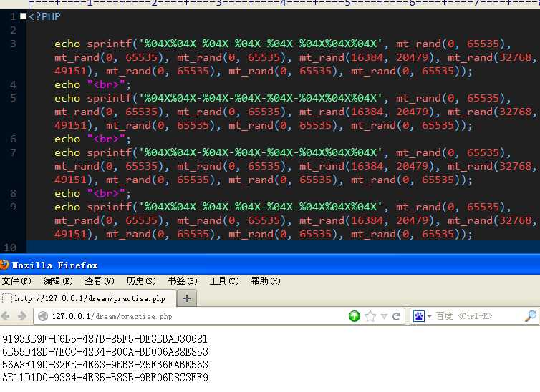Bookmark this page with the star icon
The height and width of the screenshot is (392, 540).
pos(370,316)
